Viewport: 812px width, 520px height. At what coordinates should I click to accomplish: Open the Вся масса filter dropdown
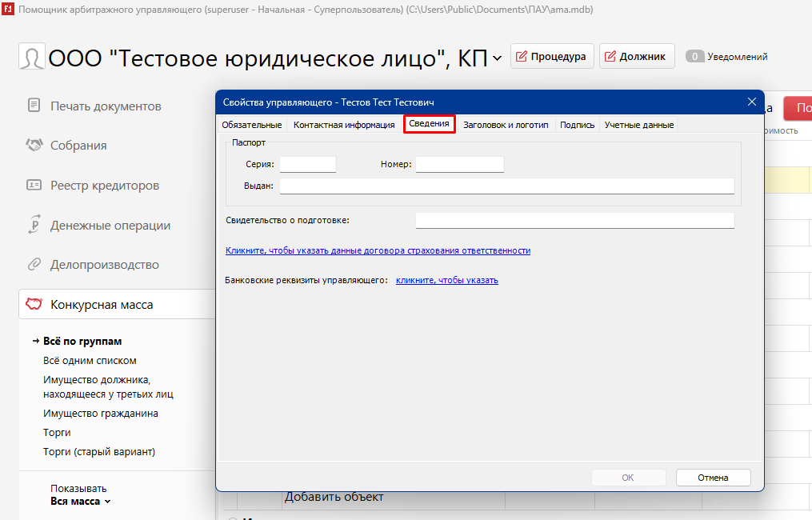(x=81, y=502)
